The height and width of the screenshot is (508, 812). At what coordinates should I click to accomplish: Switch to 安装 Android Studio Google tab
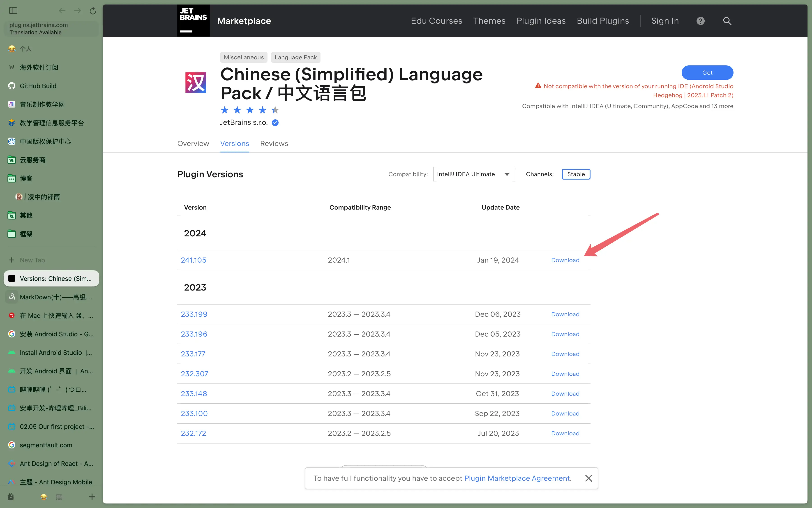(51, 334)
